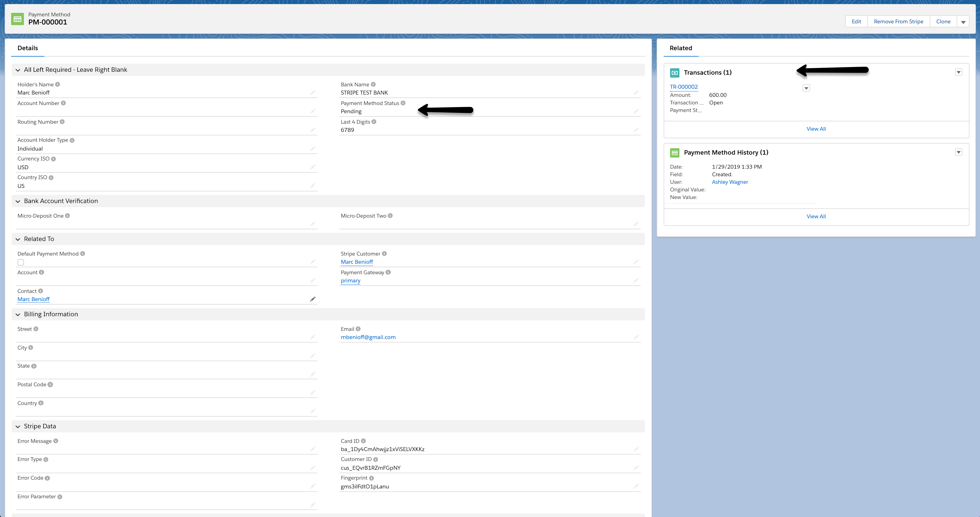
Task: Switch to the Details tab
Action: 28,48
